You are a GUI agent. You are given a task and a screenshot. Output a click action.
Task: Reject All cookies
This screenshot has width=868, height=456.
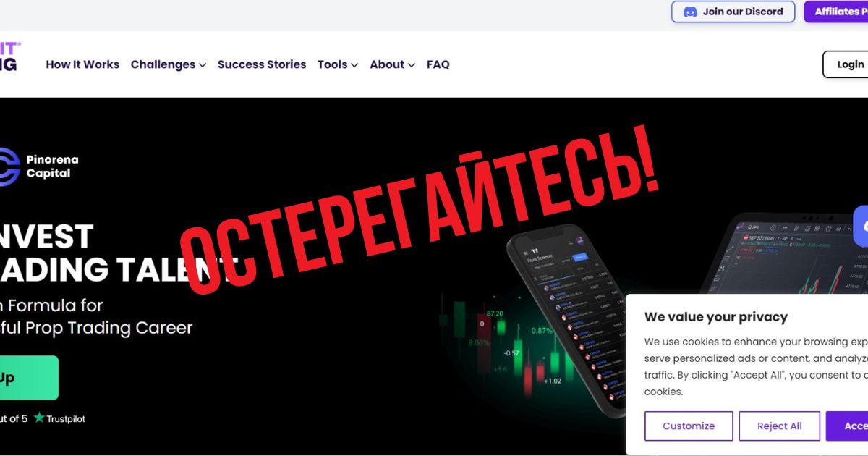click(780, 426)
